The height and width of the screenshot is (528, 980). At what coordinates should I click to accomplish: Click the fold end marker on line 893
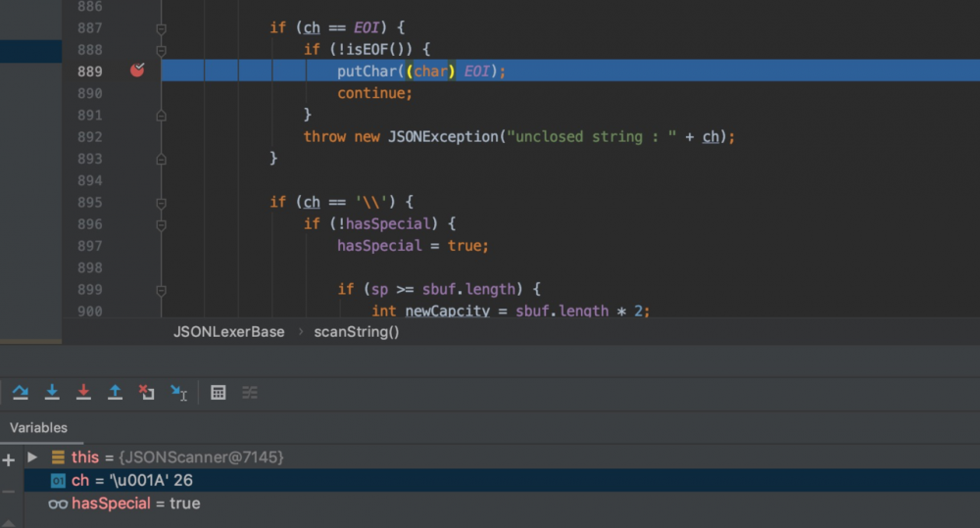click(162, 160)
